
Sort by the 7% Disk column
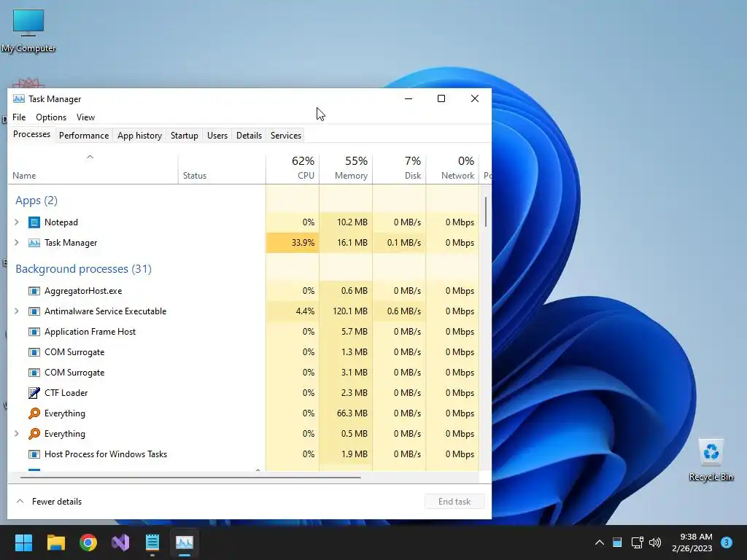(399, 169)
